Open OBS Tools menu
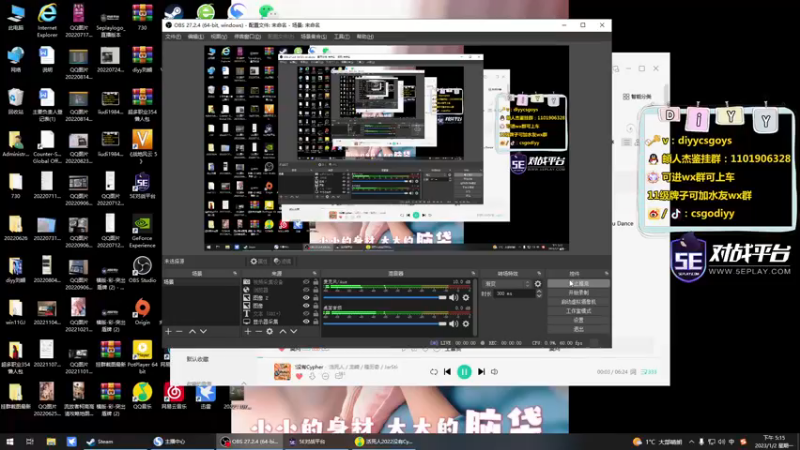Image resolution: width=800 pixels, height=450 pixels. (x=341, y=37)
